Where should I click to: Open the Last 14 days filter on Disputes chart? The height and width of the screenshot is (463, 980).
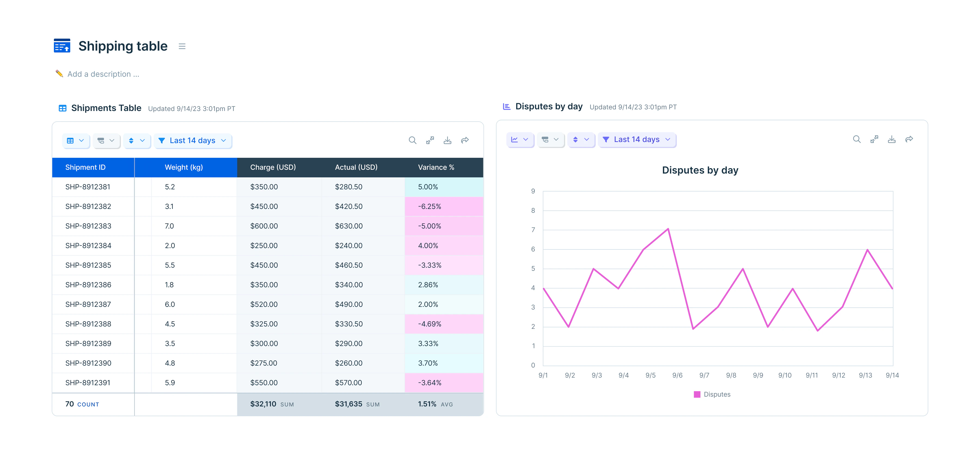coord(637,140)
